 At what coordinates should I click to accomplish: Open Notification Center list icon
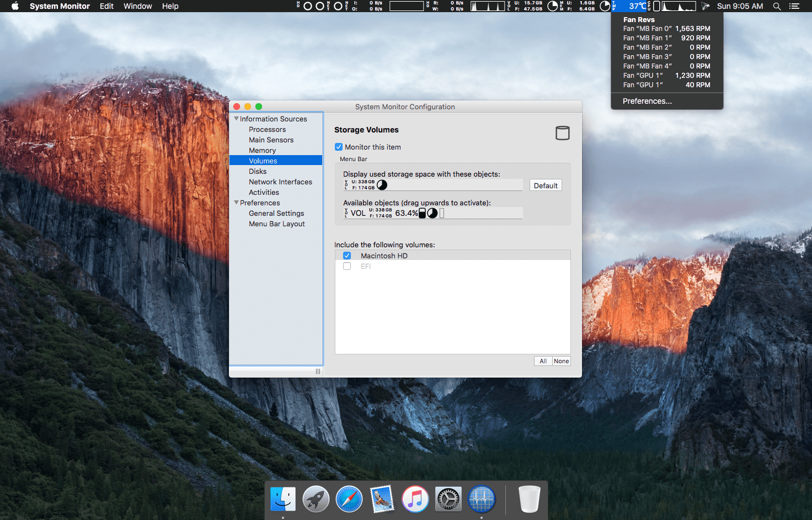[x=794, y=6]
